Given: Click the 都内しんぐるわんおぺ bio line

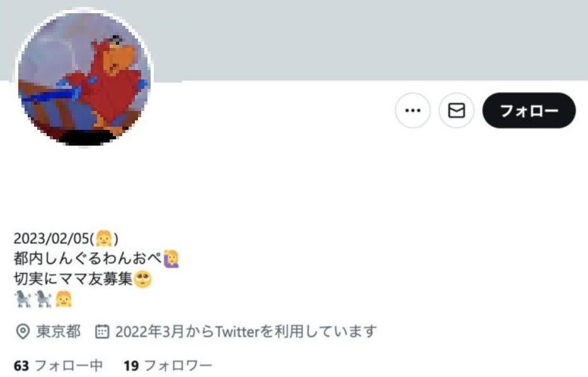Looking at the screenshot, I should pyautogui.click(x=88, y=258).
